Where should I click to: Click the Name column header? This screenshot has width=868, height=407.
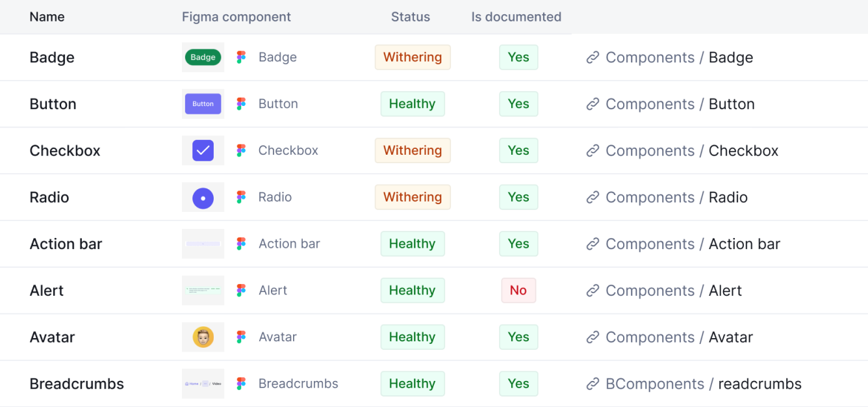[x=47, y=17]
